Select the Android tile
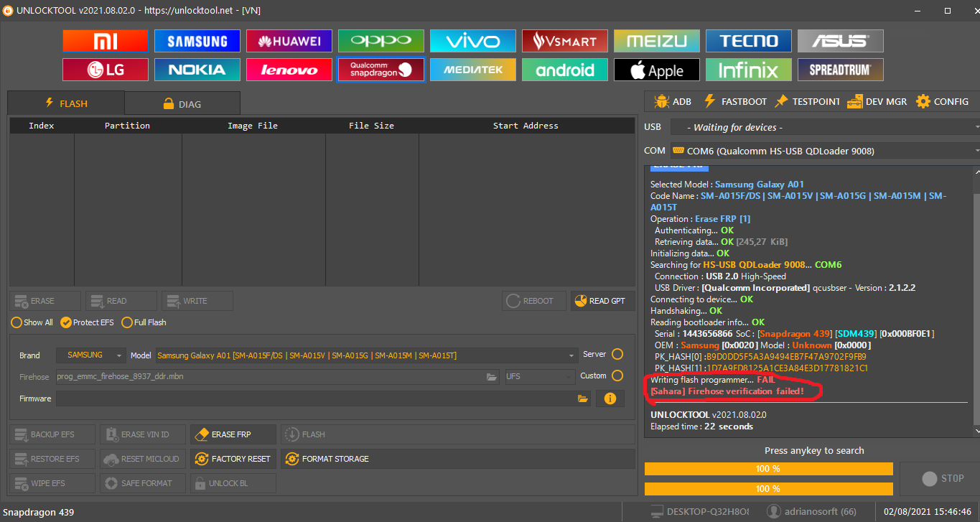980x522 pixels. [x=565, y=70]
